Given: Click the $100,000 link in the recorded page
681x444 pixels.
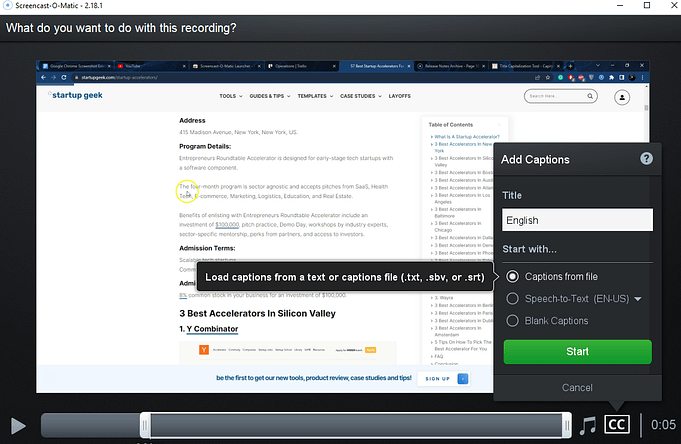Looking at the screenshot, I should coord(227,225).
